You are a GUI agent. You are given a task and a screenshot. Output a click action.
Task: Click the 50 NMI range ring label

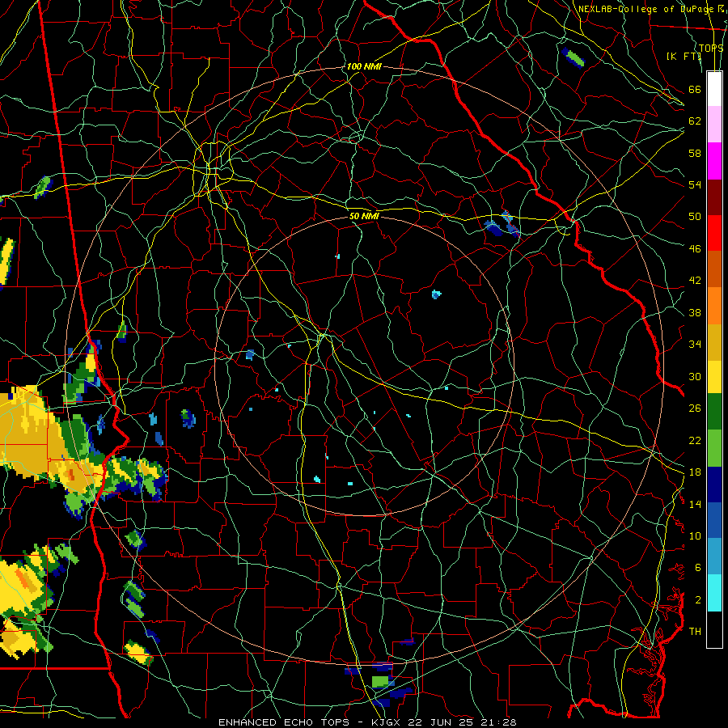pos(364,216)
